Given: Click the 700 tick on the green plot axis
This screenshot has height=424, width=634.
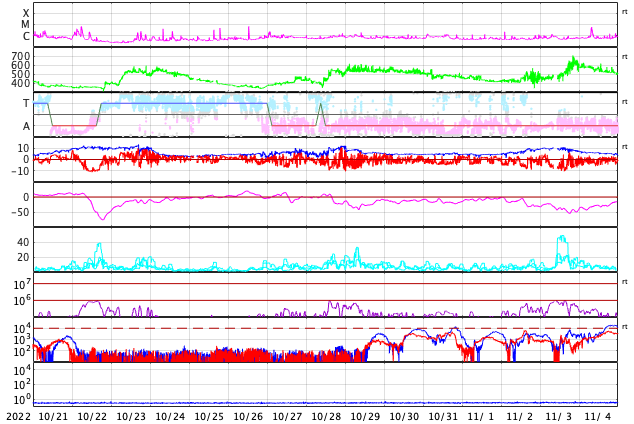Looking at the screenshot, I should 21,57.
